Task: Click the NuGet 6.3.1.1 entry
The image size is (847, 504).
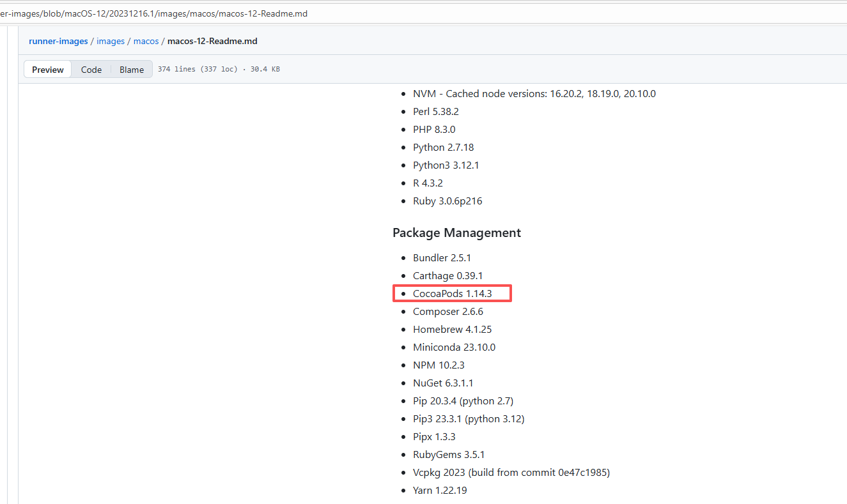Action: click(x=443, y=383)
